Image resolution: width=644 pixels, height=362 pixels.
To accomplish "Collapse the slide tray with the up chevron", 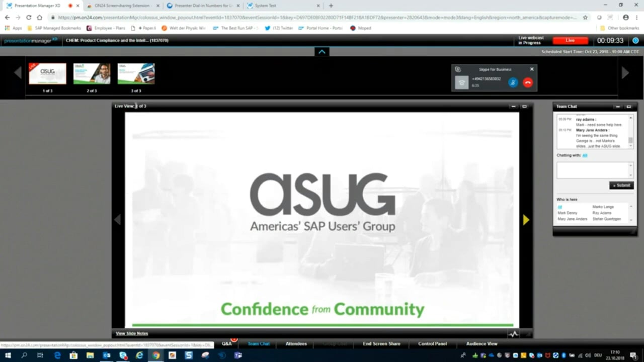I will click(322, 52).
